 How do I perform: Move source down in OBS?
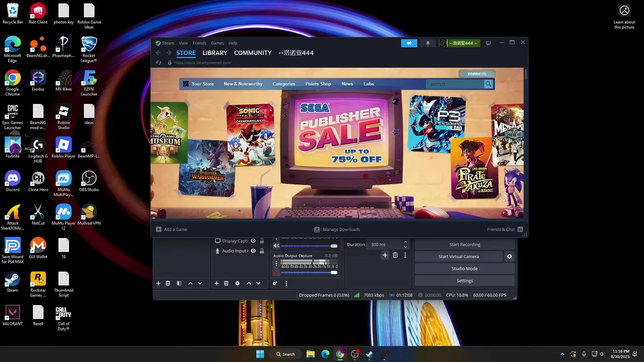[x=258, y=284]
